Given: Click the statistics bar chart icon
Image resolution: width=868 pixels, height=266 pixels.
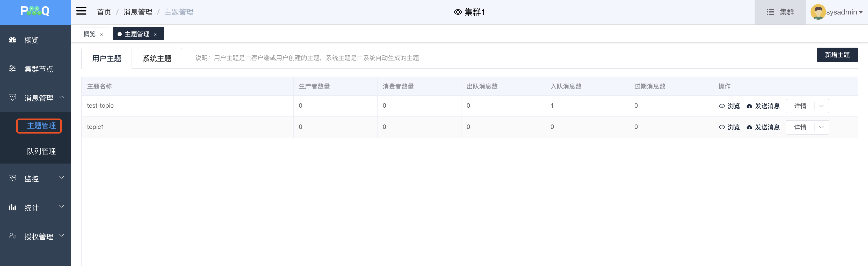Looking at the screenshot, I should pos(12,207).
